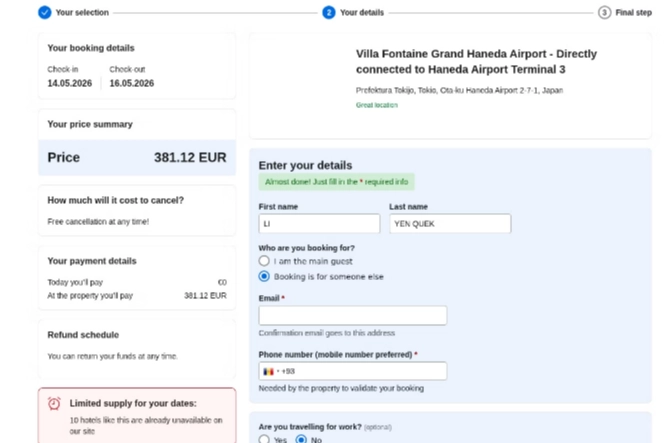Open the Your selection step
The image size is (664, 443).
tap(82, 13)
